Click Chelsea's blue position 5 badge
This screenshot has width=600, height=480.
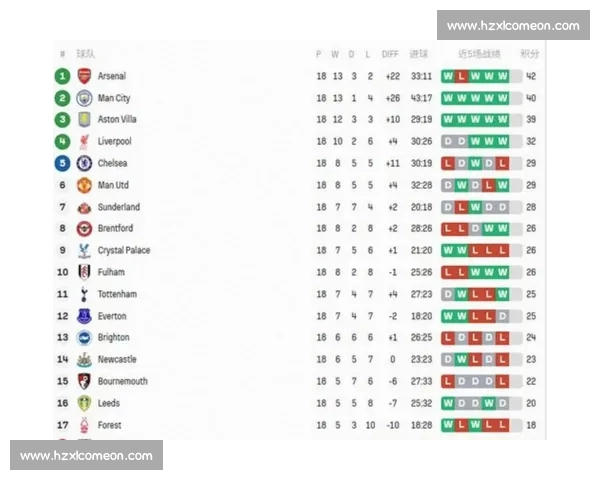(x=62, y=163)
